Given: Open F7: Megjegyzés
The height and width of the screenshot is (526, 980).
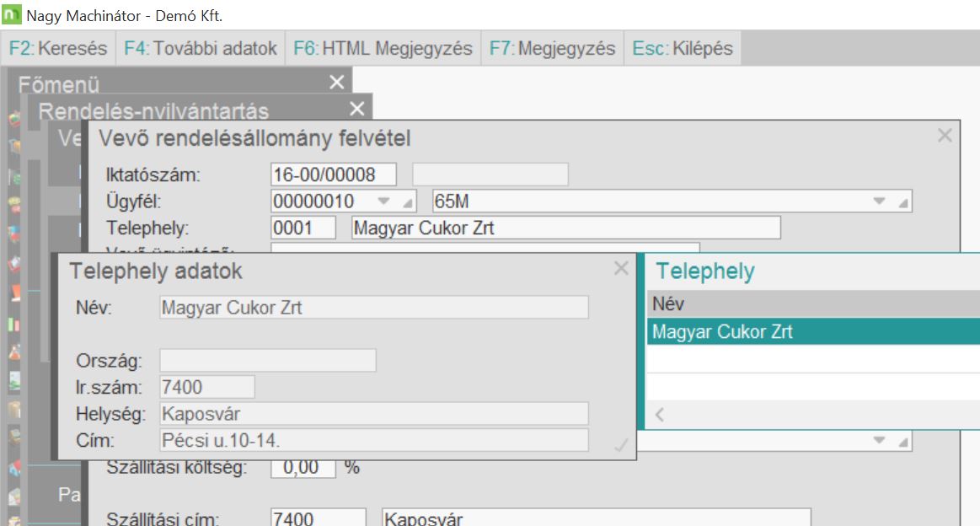Looking at the screenshot, I should coord(552,48).
